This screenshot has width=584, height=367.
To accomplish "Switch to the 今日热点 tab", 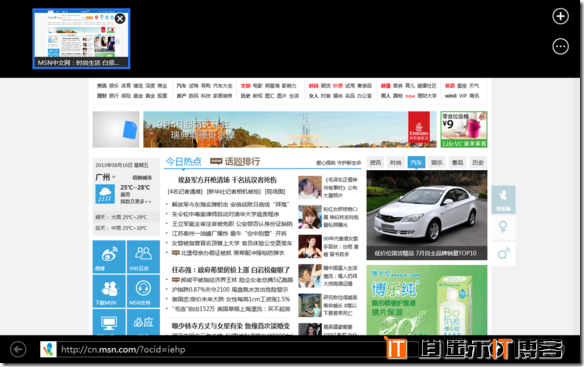I will tap(183, 162).
